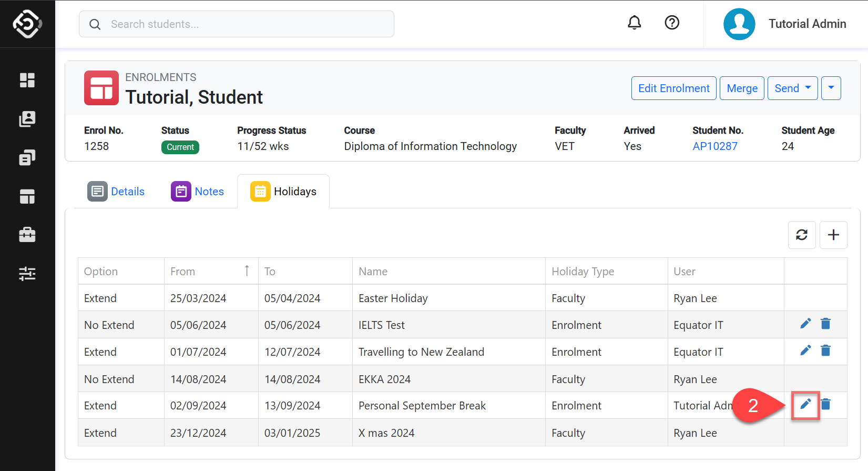Click the 13/09/2024 to date cell
The image size is (868, 471).
(x=305, y=406)
